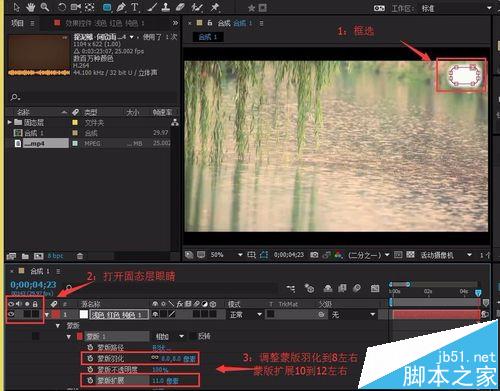The image size is (500, 391).
Task: Select the Unified Camera tool
Action: coord(76,7)
